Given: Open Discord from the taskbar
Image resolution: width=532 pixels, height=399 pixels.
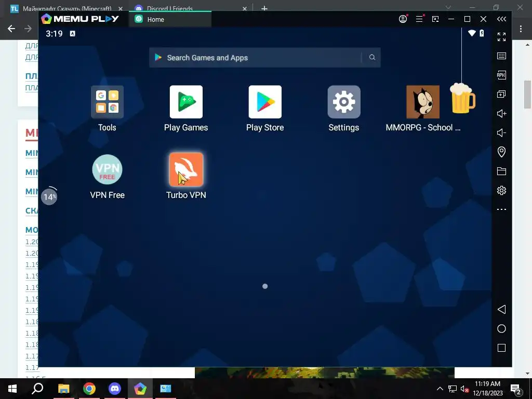Looking at the screenshot, I should [x=115, y=389].
